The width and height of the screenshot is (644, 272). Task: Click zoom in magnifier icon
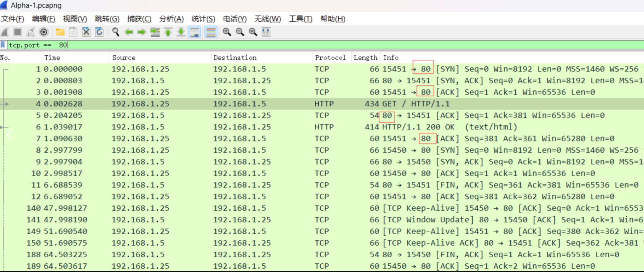click(x=227, y=32)
